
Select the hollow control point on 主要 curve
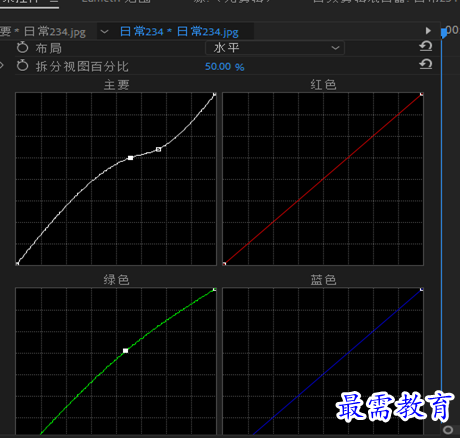click(158, 149)
